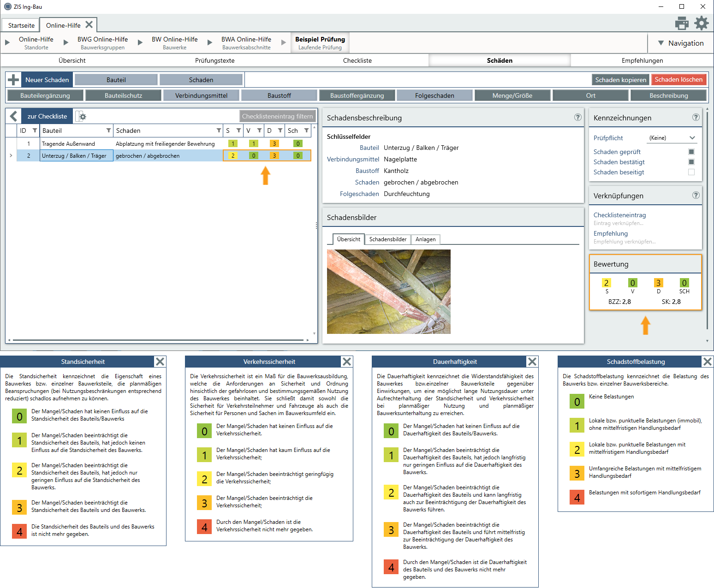Viewport: 714px width, 588px height.
Task: Open Prüfpflicht dropdown showing (Keine)
Action: tap(672, 138)
